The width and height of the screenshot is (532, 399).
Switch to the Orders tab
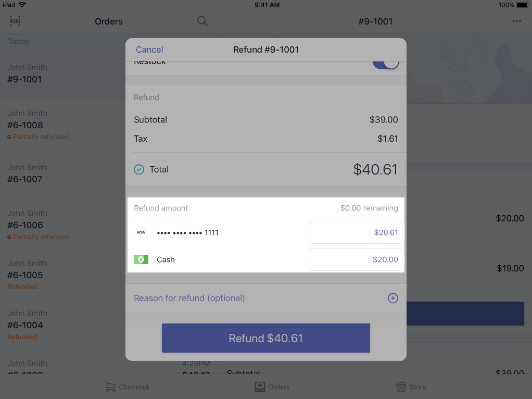272,387
